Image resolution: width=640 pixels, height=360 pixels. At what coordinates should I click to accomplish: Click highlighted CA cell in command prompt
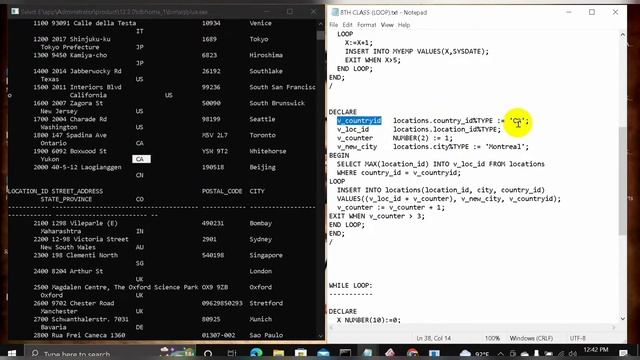(141, 159)
